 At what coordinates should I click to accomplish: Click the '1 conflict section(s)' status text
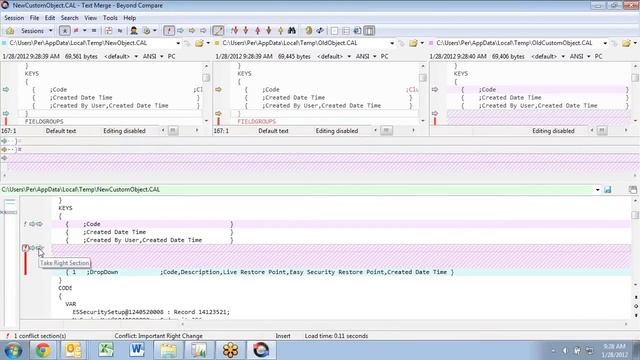(40, 336)
